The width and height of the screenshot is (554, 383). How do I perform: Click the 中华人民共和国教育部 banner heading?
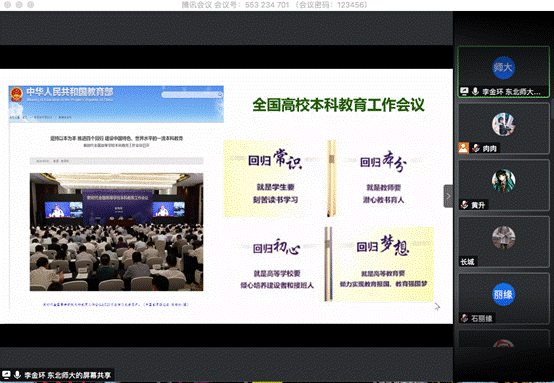point(70,92)
